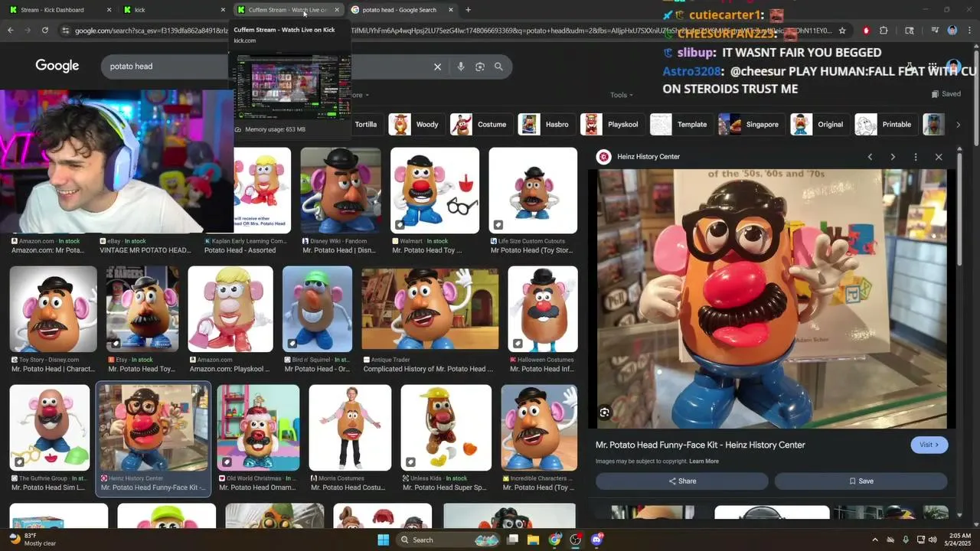Open the Chrome extensions puzzle menu
The width and height of the screenshot is (980, 551).
pos(884,31)
